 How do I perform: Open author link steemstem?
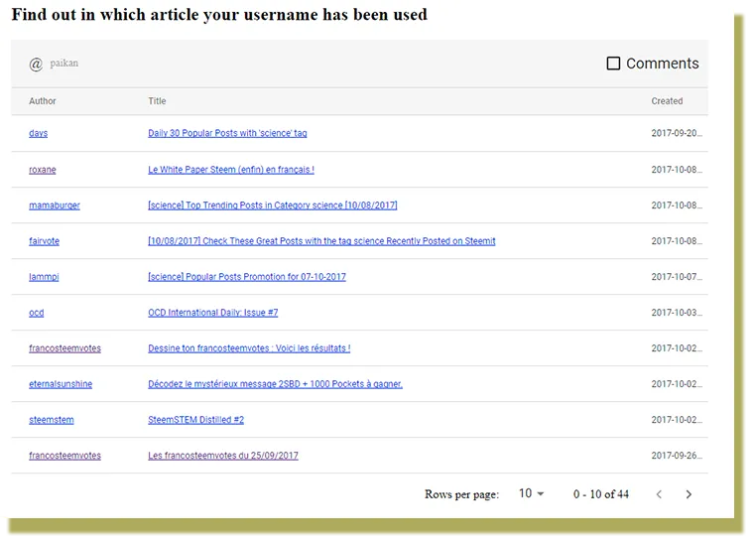pos(52,420)
